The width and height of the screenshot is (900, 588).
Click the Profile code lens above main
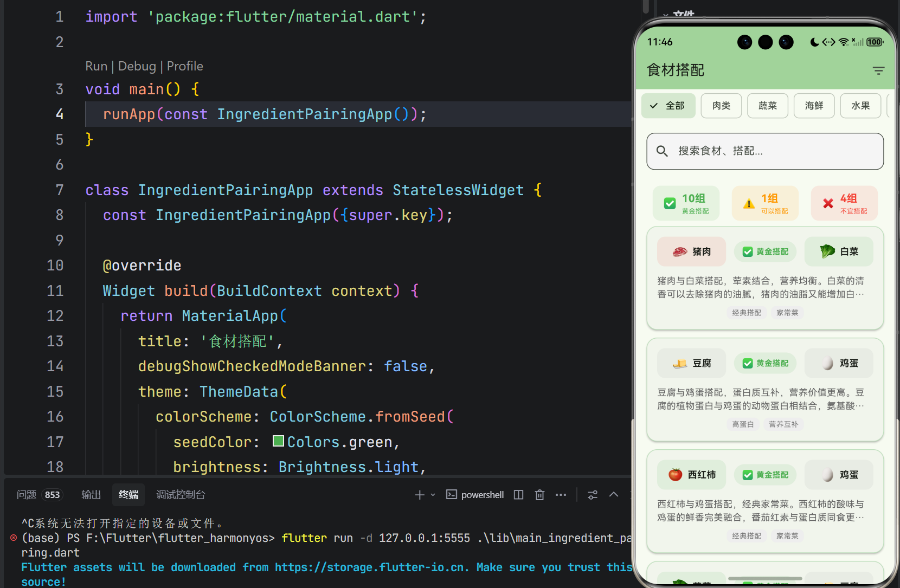coord(185,66)
